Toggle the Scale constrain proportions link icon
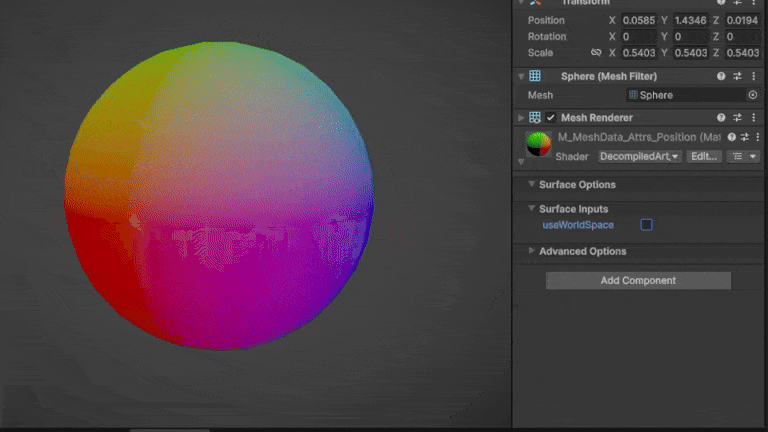768x432 pixels. [596, 53]
